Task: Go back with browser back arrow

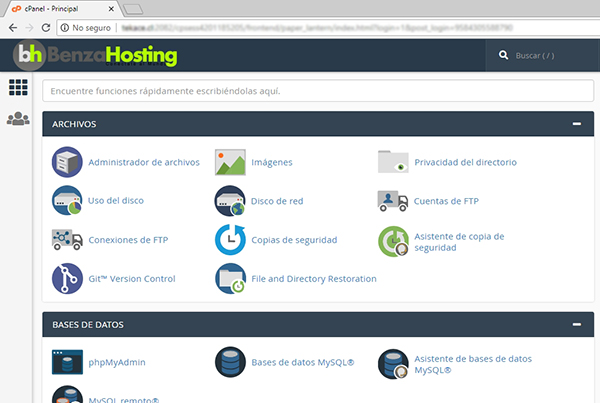Action: click(13, 28)
